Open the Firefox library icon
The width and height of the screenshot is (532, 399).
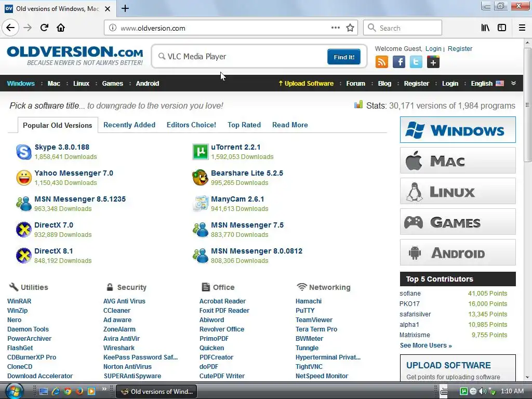(485, 28)
